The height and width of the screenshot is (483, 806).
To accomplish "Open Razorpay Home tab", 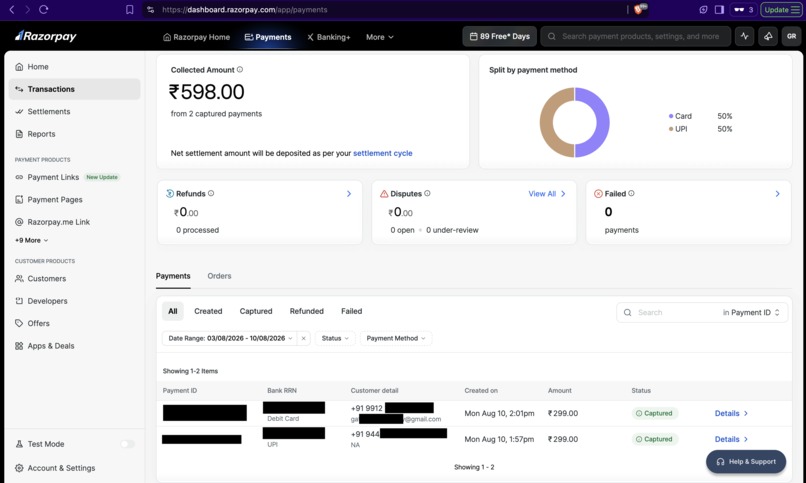I will (196, 37).
